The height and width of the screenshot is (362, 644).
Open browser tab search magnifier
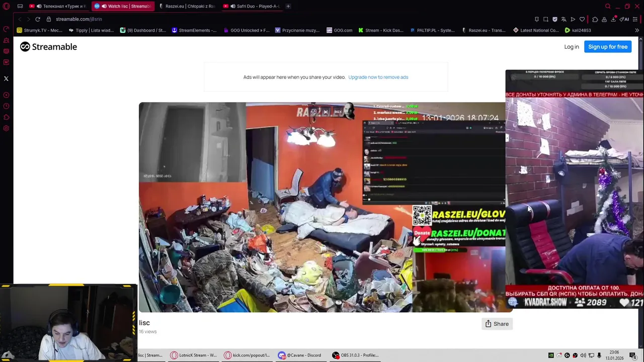pos(608,6)
